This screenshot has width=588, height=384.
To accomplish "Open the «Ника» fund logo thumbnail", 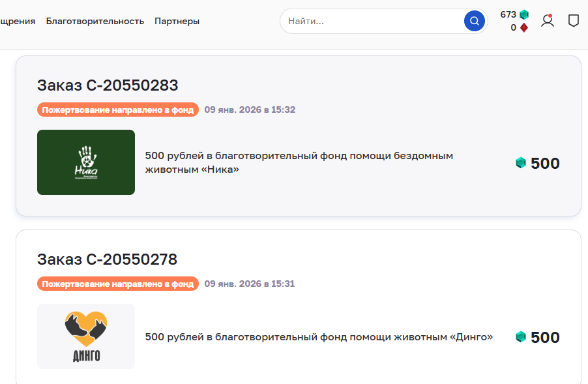I will [x=86, y=162].
